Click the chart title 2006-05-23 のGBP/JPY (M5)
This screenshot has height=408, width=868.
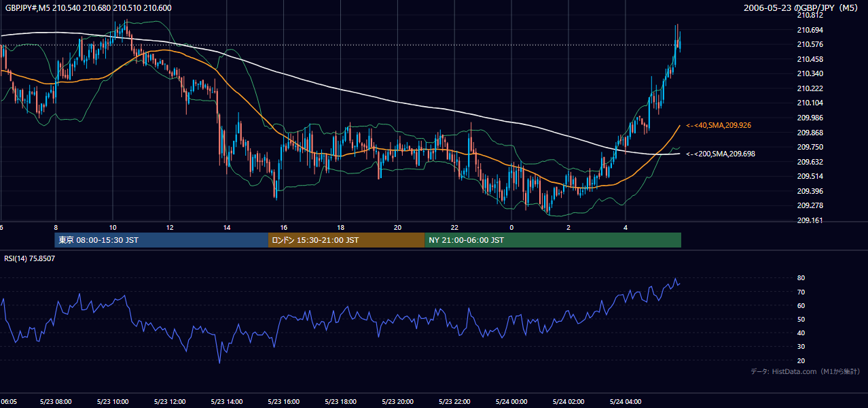(801, 8)
